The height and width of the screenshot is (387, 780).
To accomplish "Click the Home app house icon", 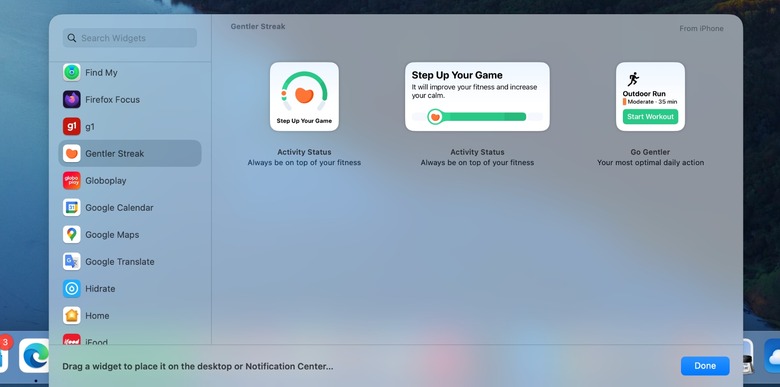I will pos(72,315).
